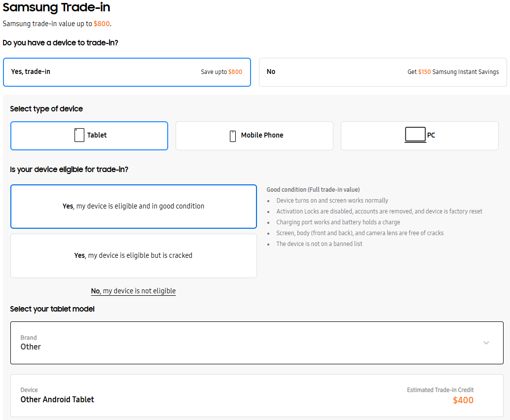
Task: Click 'Device turns on and screen works normally'
Action: [332, 201]
